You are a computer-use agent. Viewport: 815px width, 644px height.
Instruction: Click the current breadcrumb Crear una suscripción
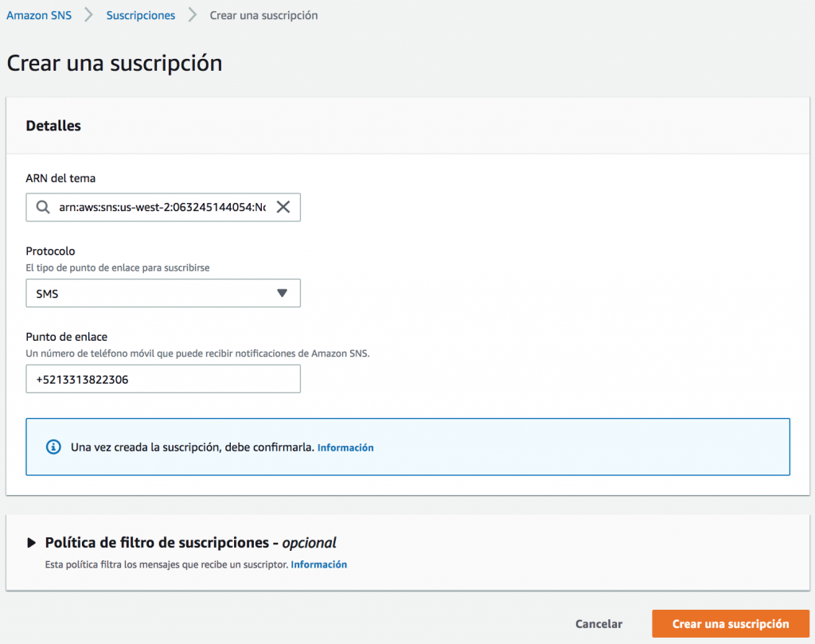(x=263, y=15)
